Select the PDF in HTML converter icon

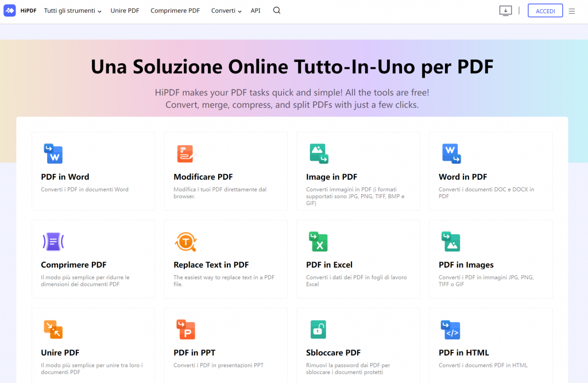pyautogui.click(x=451, y=329)
